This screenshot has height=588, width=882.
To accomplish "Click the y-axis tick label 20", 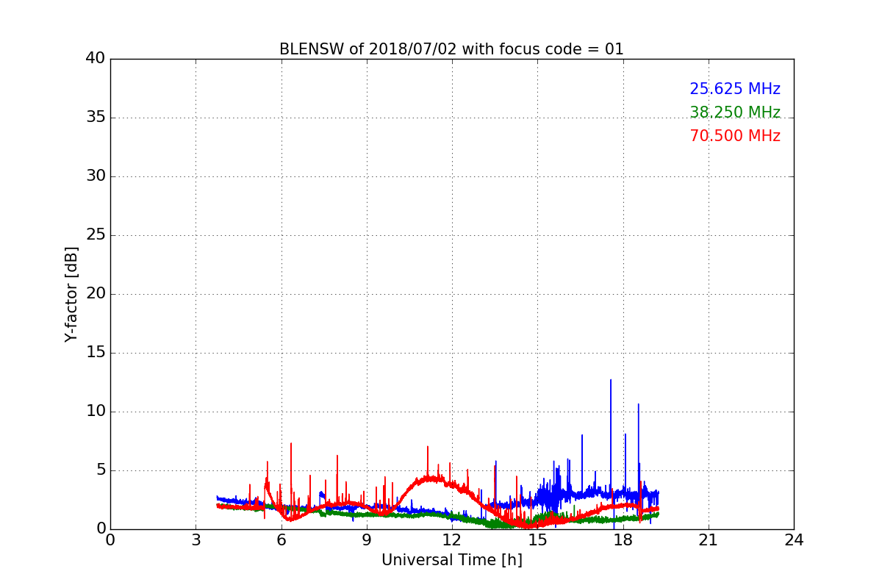I will point(96,294).
